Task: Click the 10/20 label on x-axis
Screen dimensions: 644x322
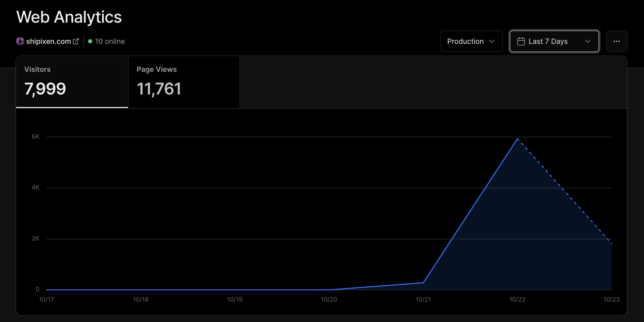Action: pos(329,299)
